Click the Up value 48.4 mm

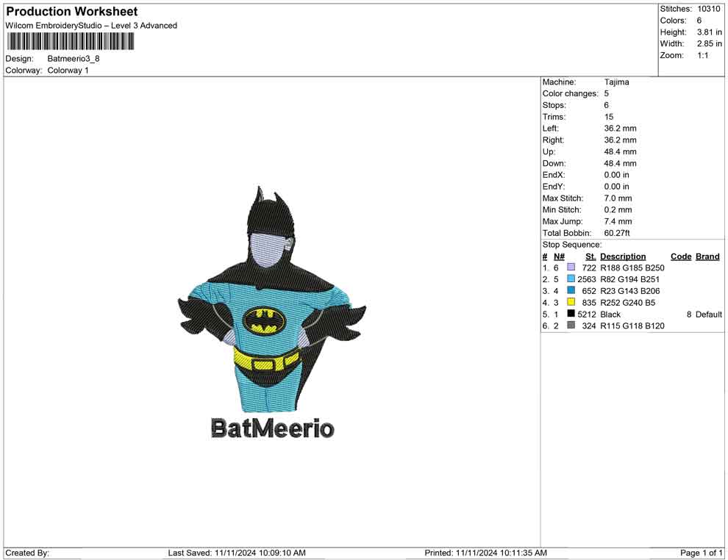621,151
